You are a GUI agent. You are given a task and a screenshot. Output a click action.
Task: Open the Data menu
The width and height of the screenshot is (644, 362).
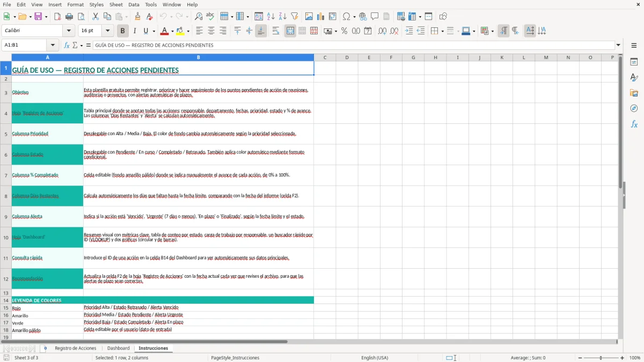(134, 4)
